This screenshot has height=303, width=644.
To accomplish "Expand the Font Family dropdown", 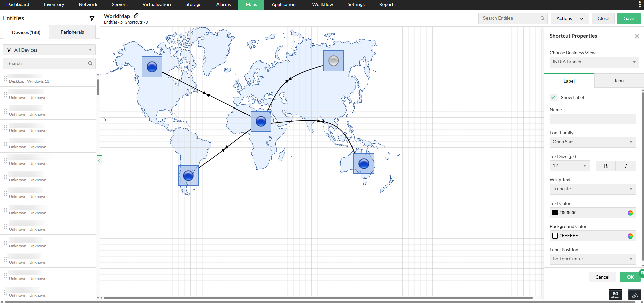I will point(630,142).
